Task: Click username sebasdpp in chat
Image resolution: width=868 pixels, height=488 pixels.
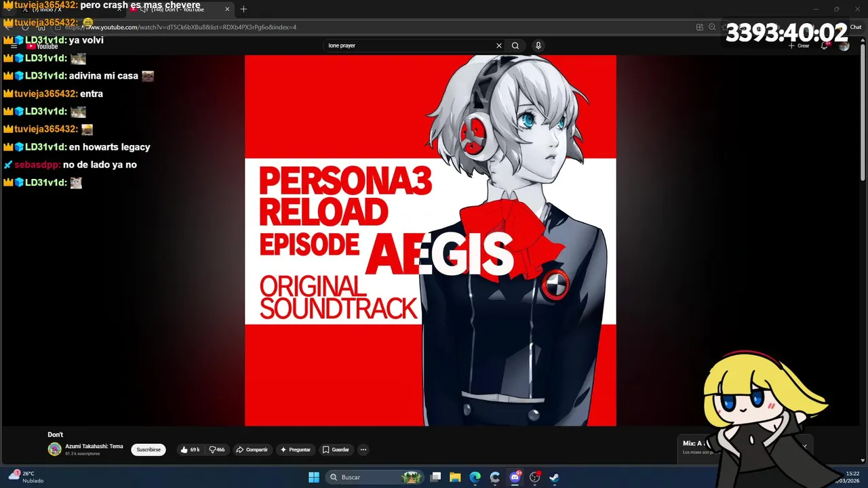Action: [37, 165]
